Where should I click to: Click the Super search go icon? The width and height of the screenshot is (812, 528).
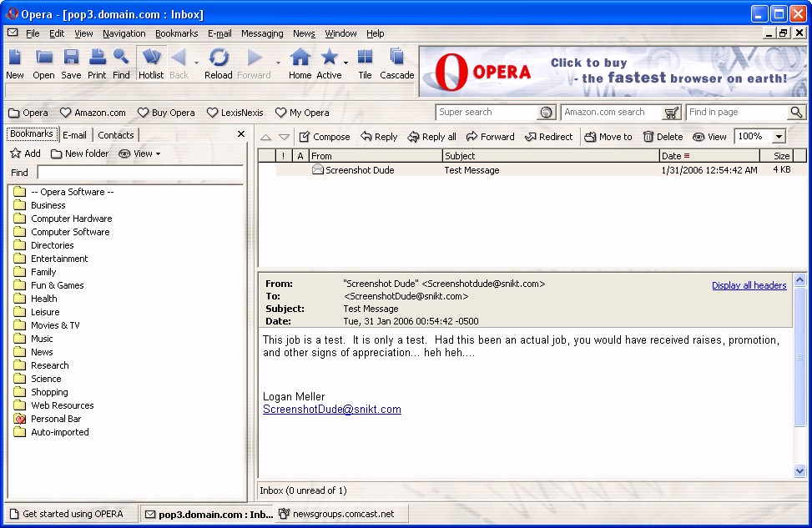click(x=546, y=113)
